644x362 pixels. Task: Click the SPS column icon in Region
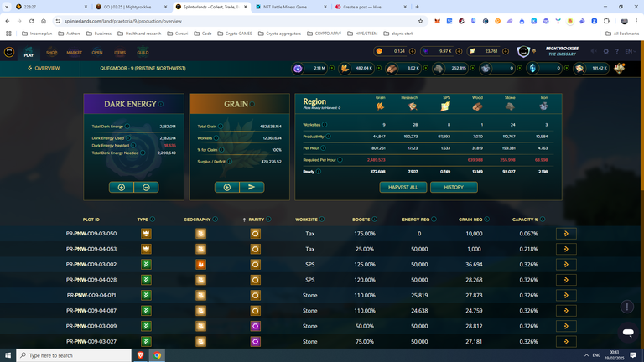[x=445, y=106]
